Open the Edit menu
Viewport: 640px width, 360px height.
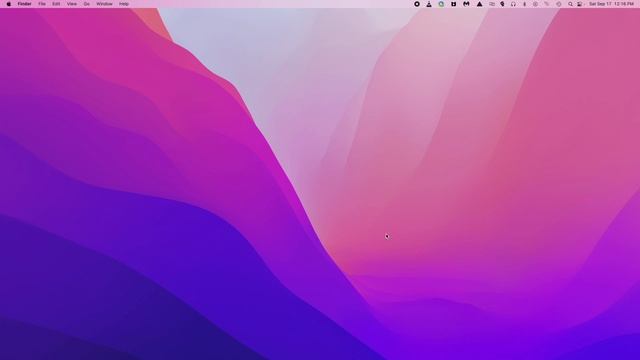56,4
